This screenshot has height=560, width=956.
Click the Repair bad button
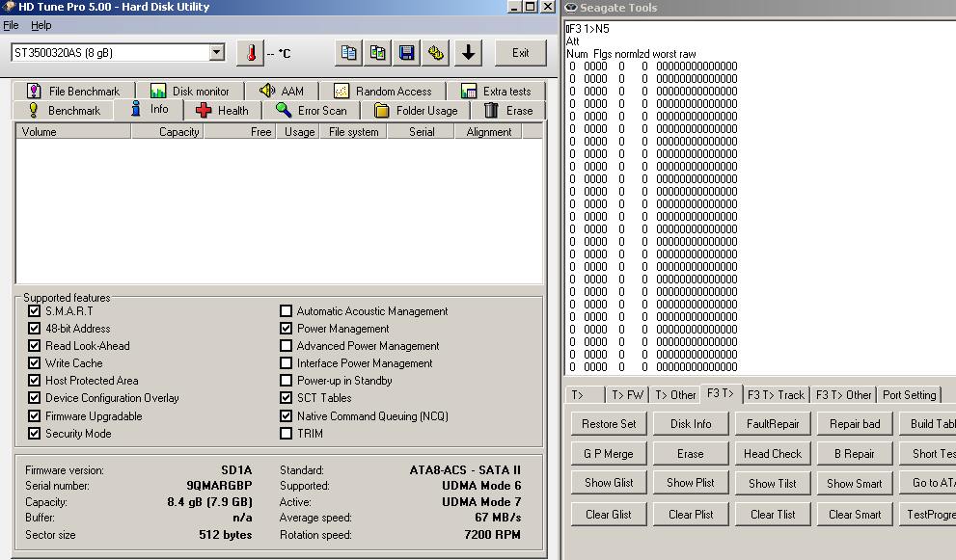point(855,423)
